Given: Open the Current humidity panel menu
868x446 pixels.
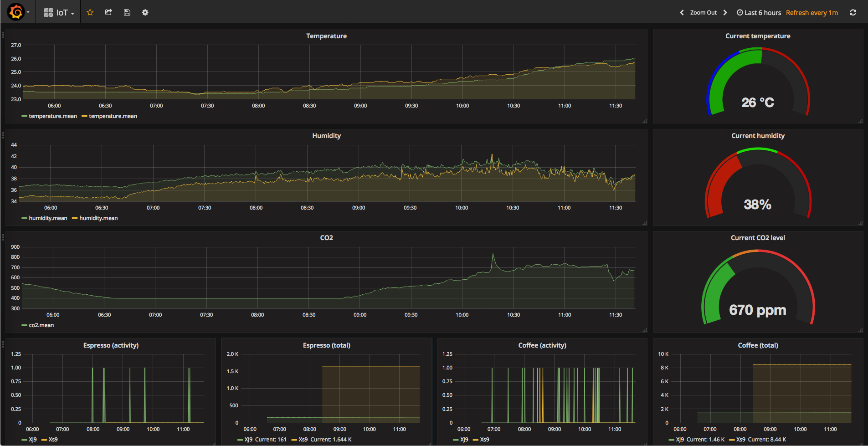Looking at the screenshot, I should point(758,135).
